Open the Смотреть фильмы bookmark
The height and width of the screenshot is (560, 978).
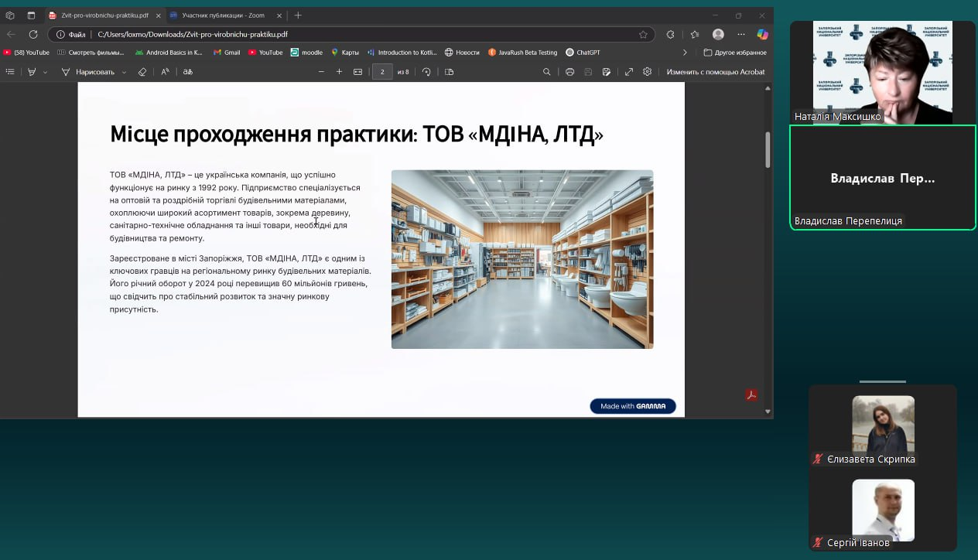[x=91, y=53]
